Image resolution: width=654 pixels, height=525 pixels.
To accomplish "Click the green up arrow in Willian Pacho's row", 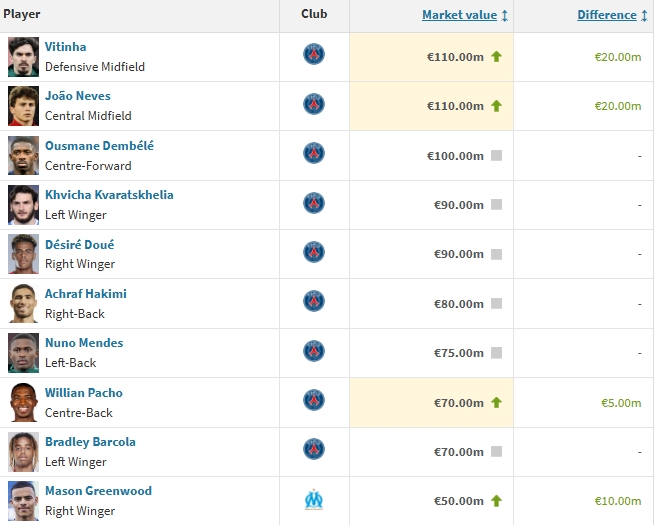I will click(496, 403).
